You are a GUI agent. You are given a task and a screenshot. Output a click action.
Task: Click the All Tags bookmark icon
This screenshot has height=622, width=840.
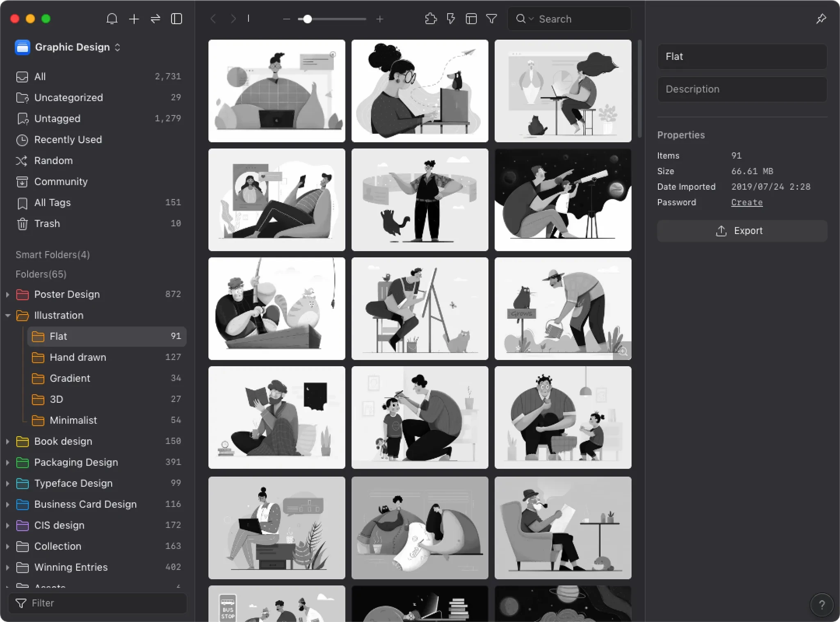click(22, 203)
